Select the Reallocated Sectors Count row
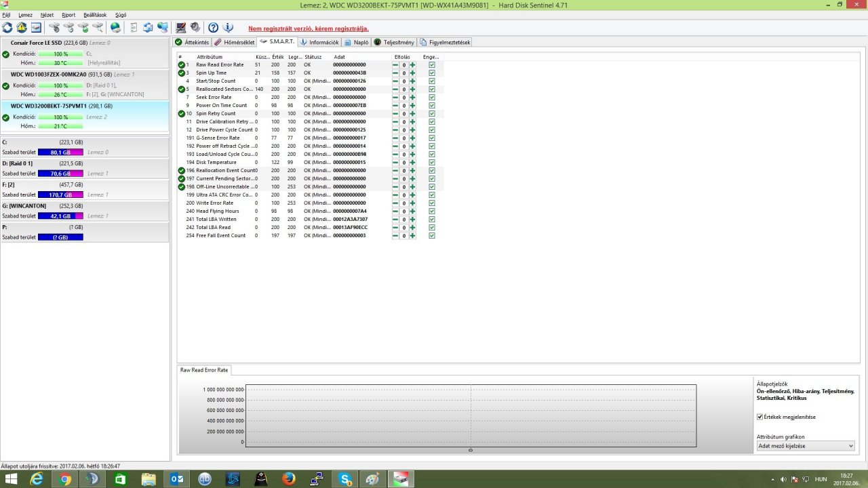Image resolution: width=868 pixels, height=488 pixels. (x=309, y=89)
